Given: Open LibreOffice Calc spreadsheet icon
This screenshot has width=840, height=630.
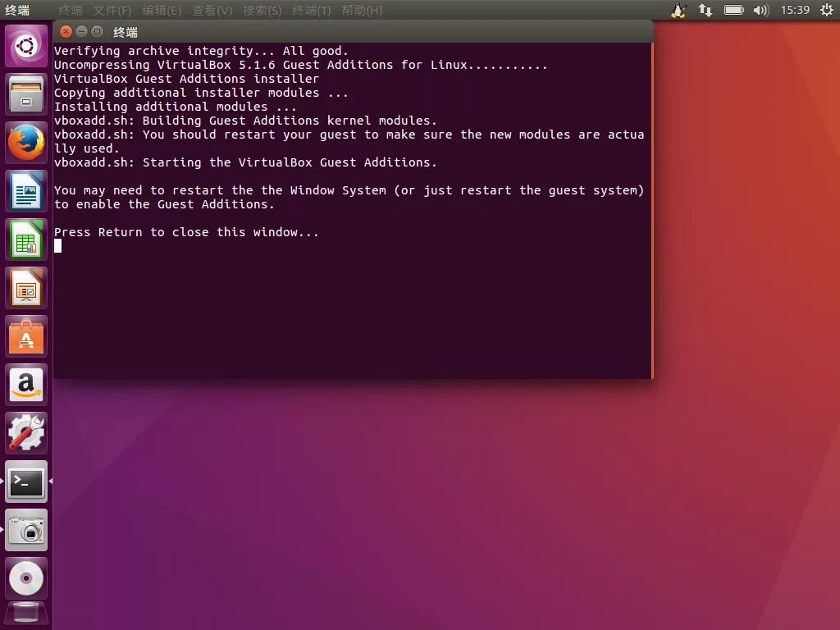Looking at the screenshot, I should 26,240.
